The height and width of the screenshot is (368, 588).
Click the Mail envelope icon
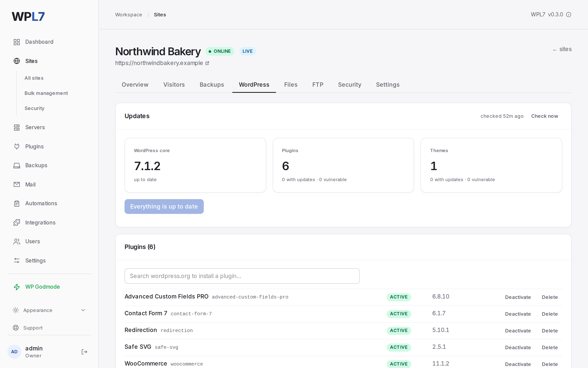pos(17,184)
